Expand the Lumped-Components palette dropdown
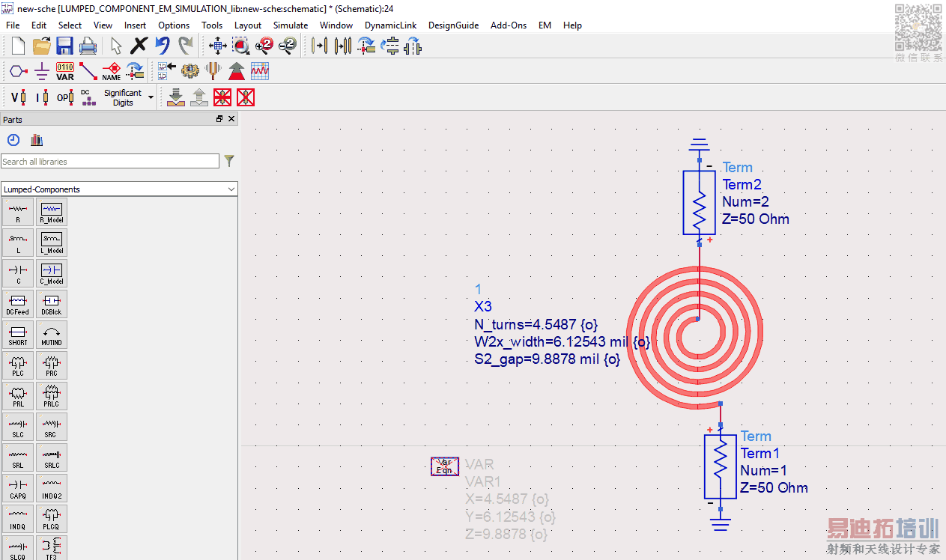This screenshot has height=560, width=946. (231, 189)
